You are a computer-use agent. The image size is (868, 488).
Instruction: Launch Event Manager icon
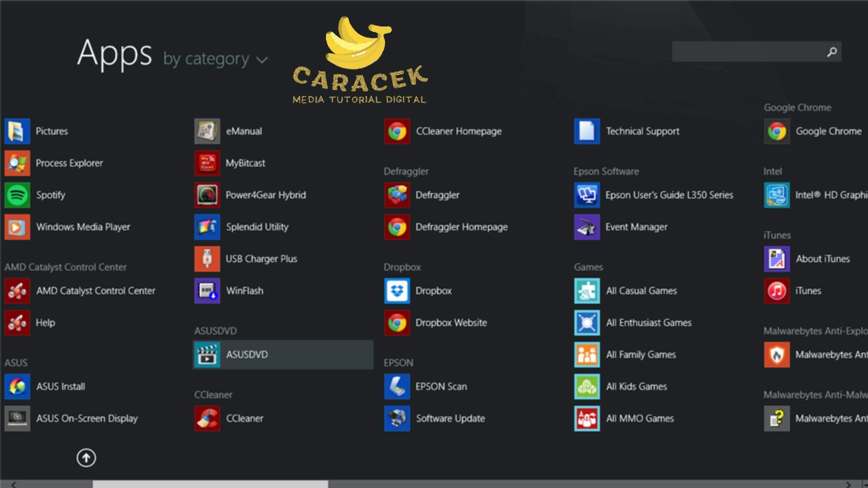pyautogui.click(x=587, y=227)
